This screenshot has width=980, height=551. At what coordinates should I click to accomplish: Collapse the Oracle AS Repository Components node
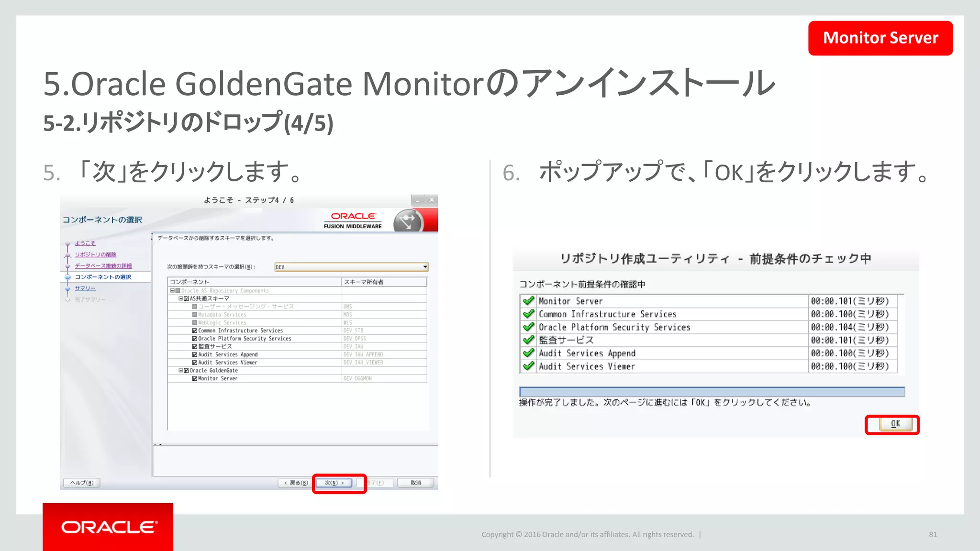click(172, 291)
